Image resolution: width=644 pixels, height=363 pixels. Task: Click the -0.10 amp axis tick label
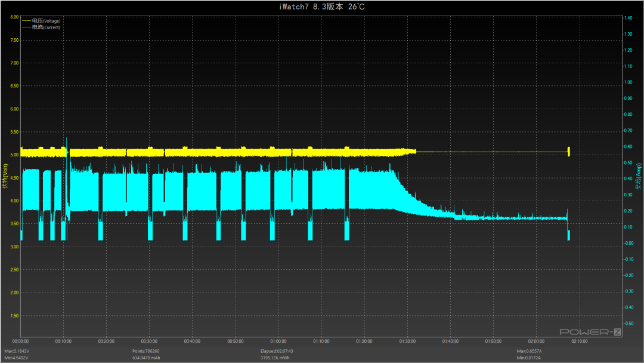(629, 259)
